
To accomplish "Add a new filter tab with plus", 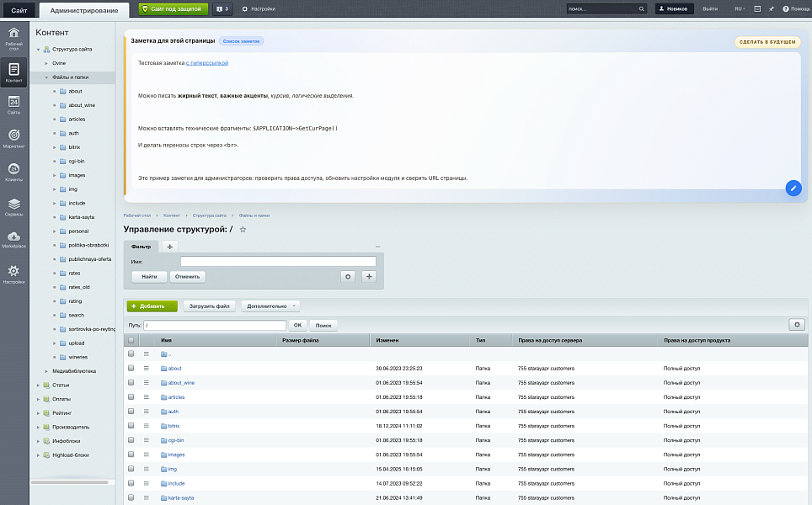I will click(170, 247).
